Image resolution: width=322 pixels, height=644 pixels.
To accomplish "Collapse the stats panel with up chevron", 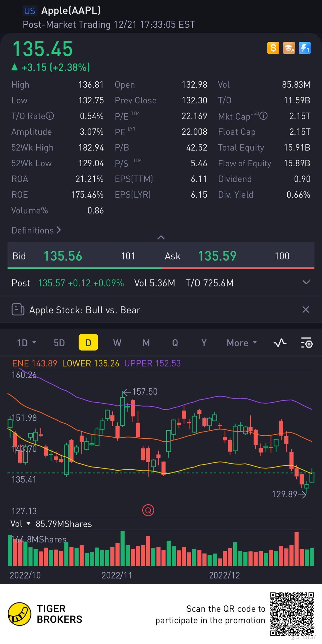I will tap(161, 237).
